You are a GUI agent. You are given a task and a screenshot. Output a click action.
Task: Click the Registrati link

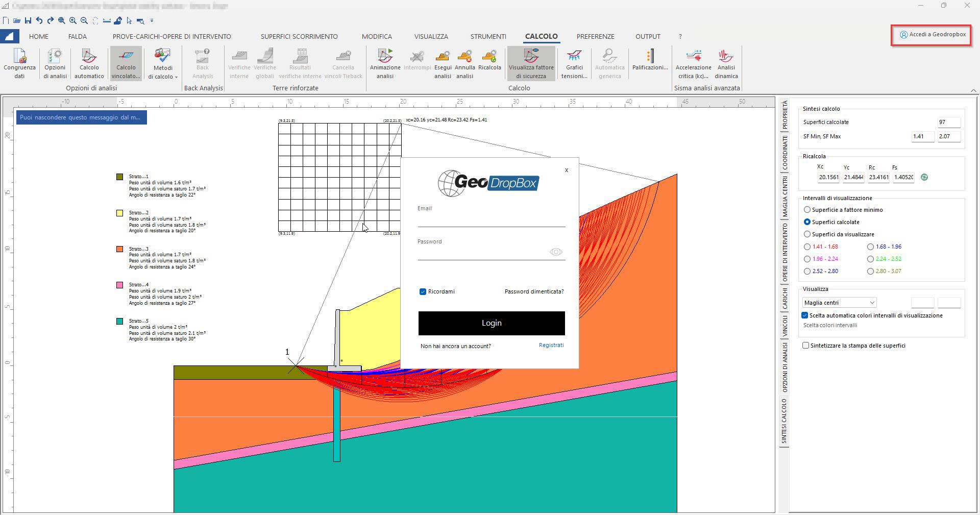pos(551,345)
